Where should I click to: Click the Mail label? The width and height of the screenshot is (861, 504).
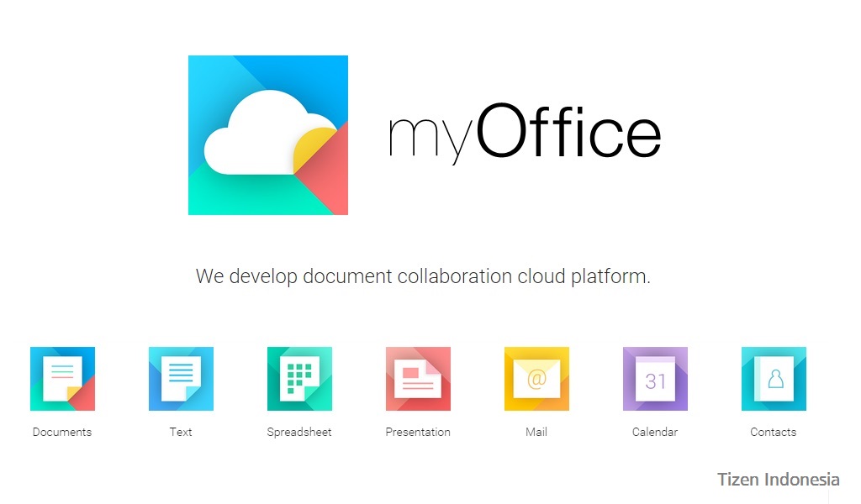536,432
